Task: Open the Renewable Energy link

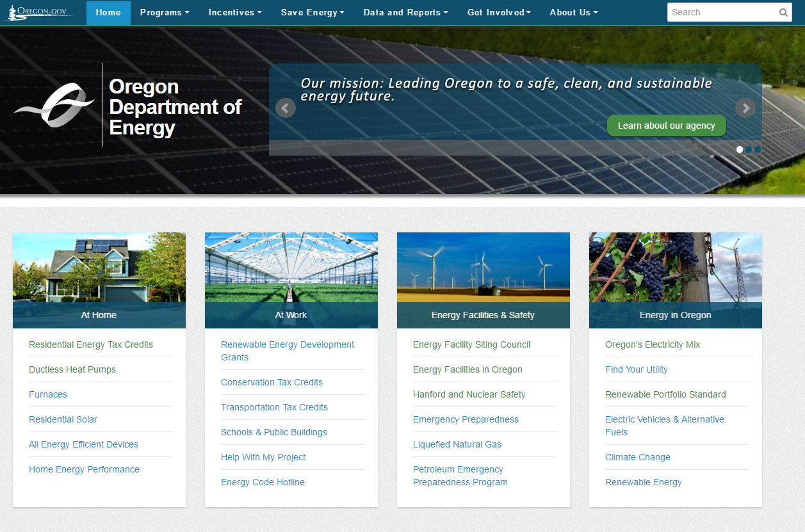Action: point(644,482)
